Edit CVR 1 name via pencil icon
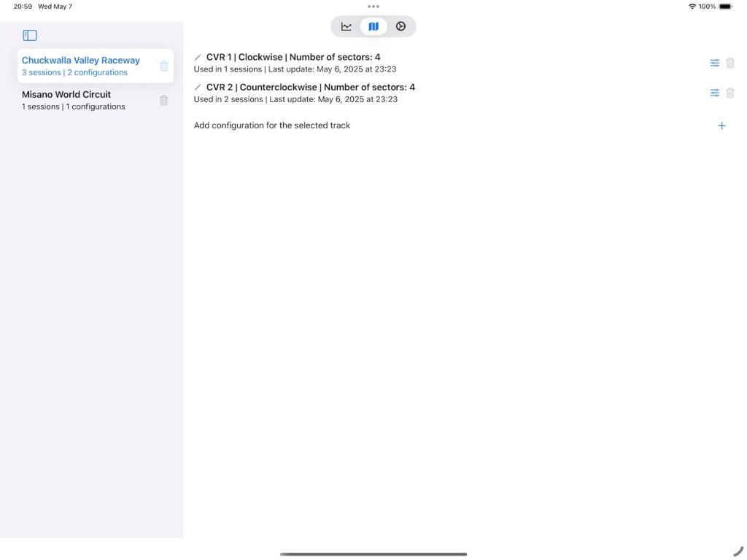Image resolution: width=747 pixels, height=560 pixels. click(x=198, y=57)
